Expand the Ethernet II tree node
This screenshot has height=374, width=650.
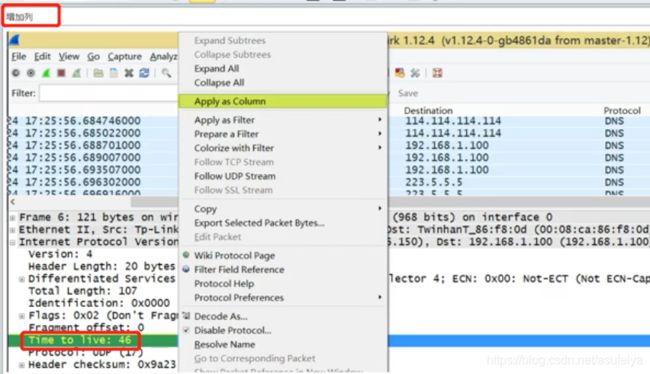(x=13, y=230)
